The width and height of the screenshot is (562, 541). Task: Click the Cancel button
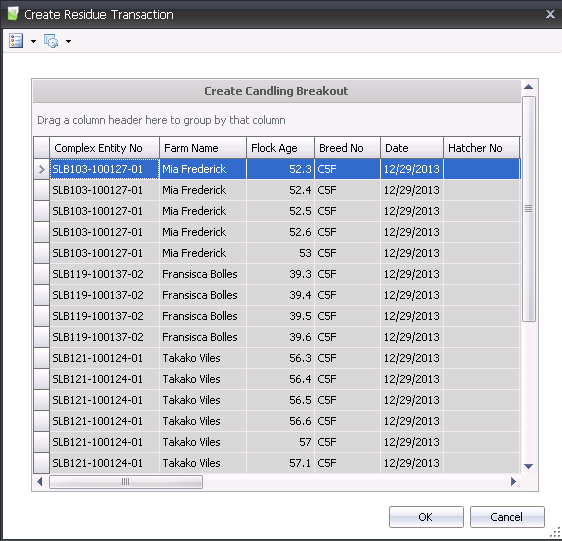pyautogui.click(x=507, y=517)
